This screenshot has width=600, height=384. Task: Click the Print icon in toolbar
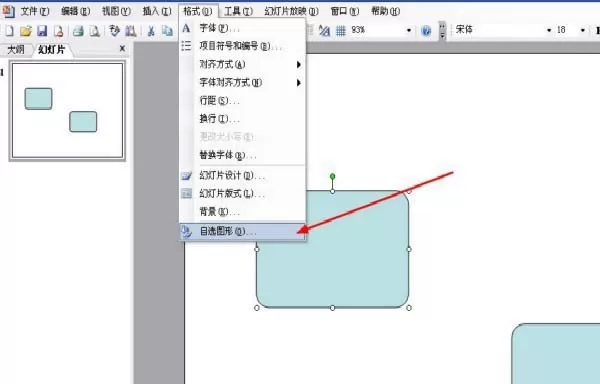click(78, 31)
